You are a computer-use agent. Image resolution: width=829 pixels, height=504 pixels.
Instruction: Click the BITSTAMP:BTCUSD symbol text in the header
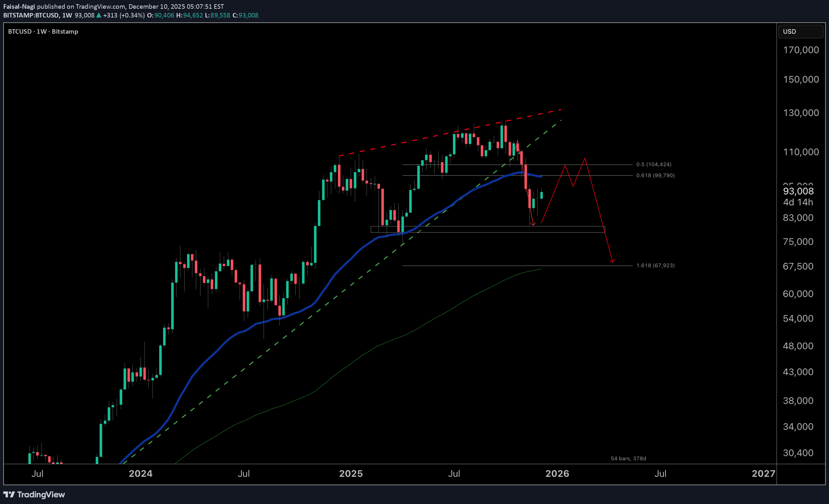click(x=31, y=15)
